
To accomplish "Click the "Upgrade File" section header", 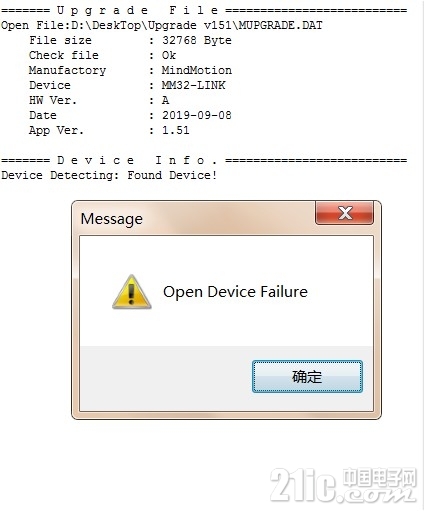I will coord(137,11).
